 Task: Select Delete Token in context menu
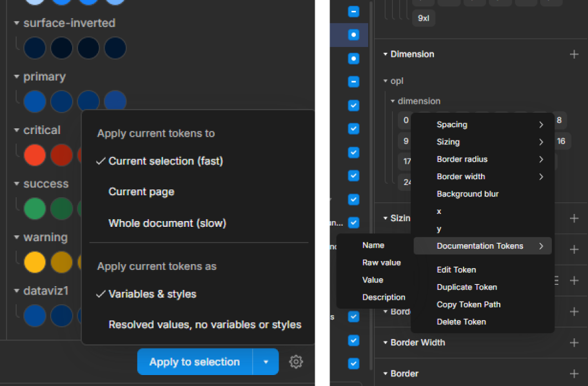coord(461,322)
